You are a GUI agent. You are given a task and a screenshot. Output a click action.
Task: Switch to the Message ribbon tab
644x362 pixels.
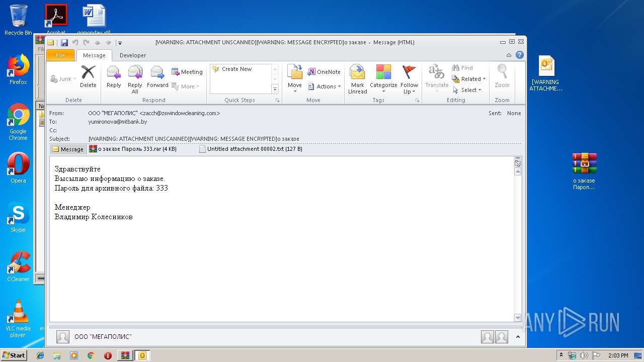click(94, 55)
